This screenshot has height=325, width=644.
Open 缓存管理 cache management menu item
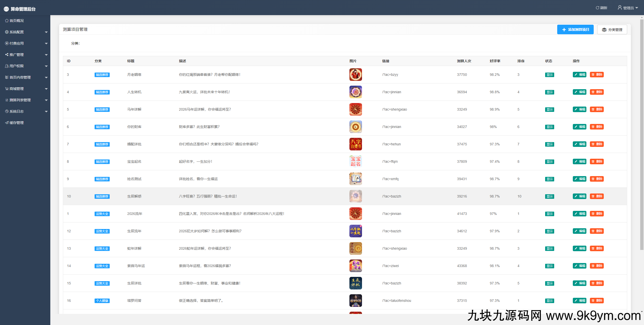pyautogui.click(x=16, y=123)
